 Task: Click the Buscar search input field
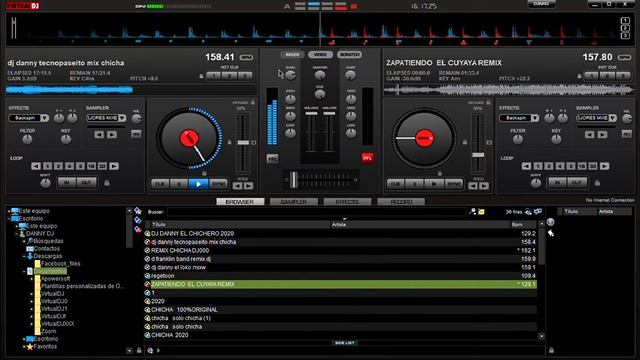[x=316, y=212]
